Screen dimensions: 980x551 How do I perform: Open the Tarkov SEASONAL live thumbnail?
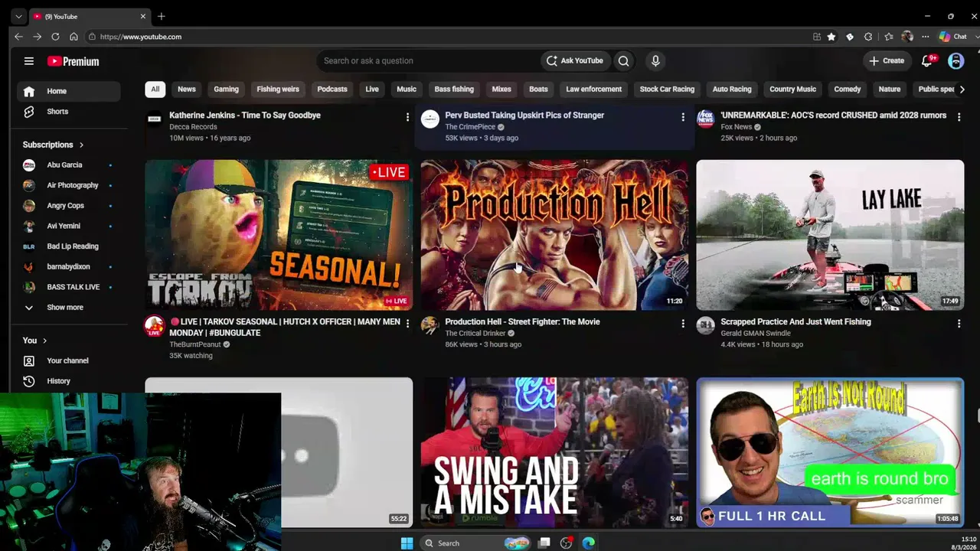[279, 235]
